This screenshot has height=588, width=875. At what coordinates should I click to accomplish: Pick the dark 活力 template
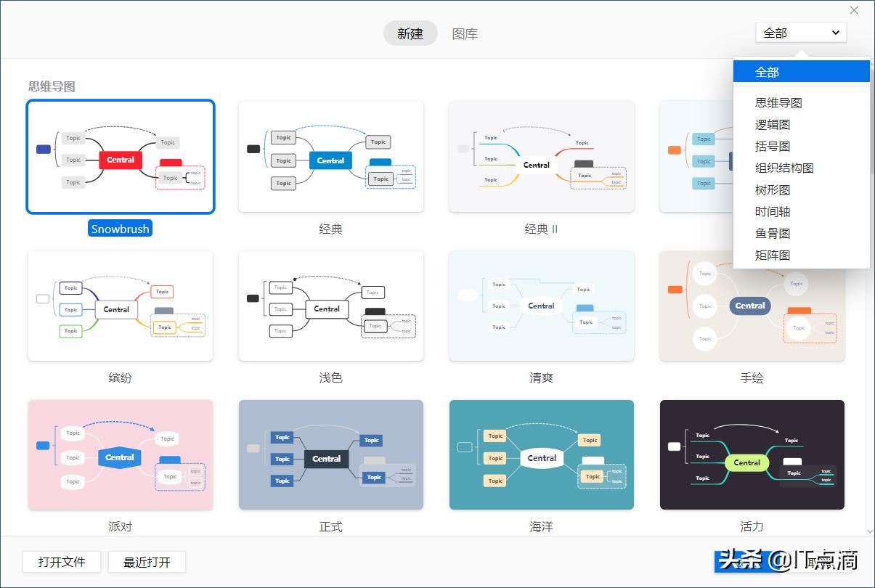(752, 454)
